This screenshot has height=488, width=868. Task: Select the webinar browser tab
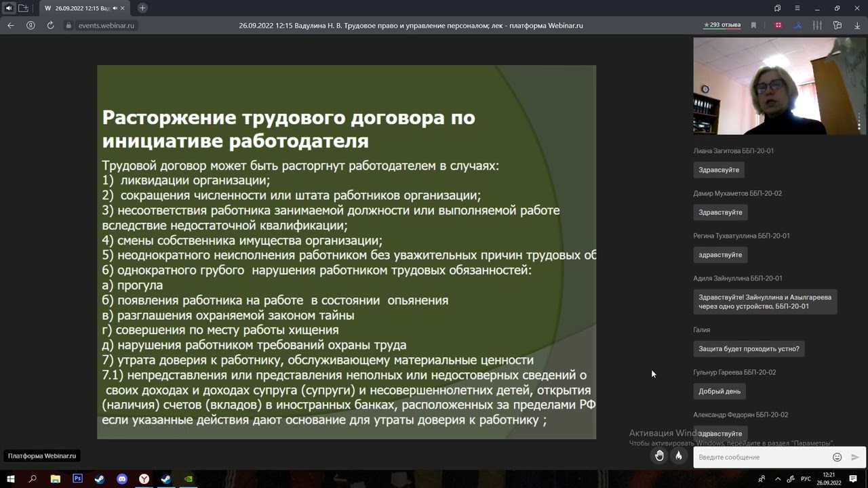85,8
